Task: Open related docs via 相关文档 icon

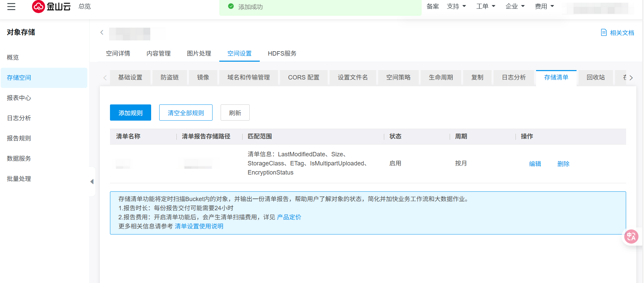Action: click(x=604, y=33)
